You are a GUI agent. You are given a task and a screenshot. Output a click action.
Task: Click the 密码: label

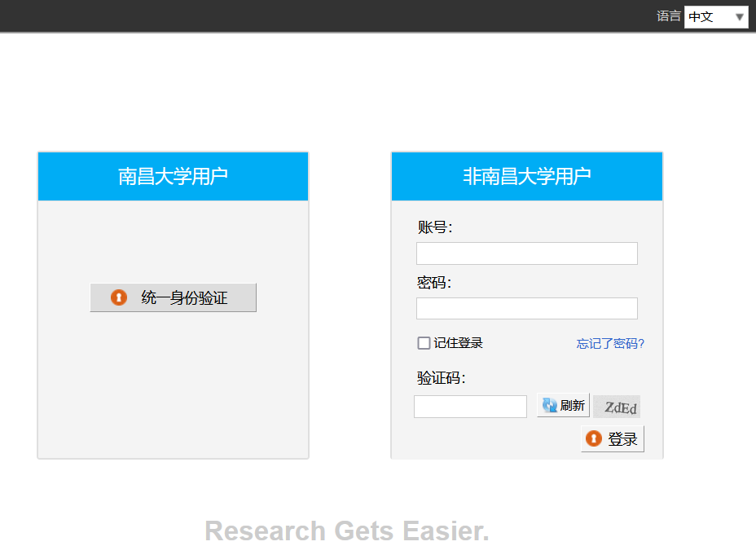click(x=434, y=283)
